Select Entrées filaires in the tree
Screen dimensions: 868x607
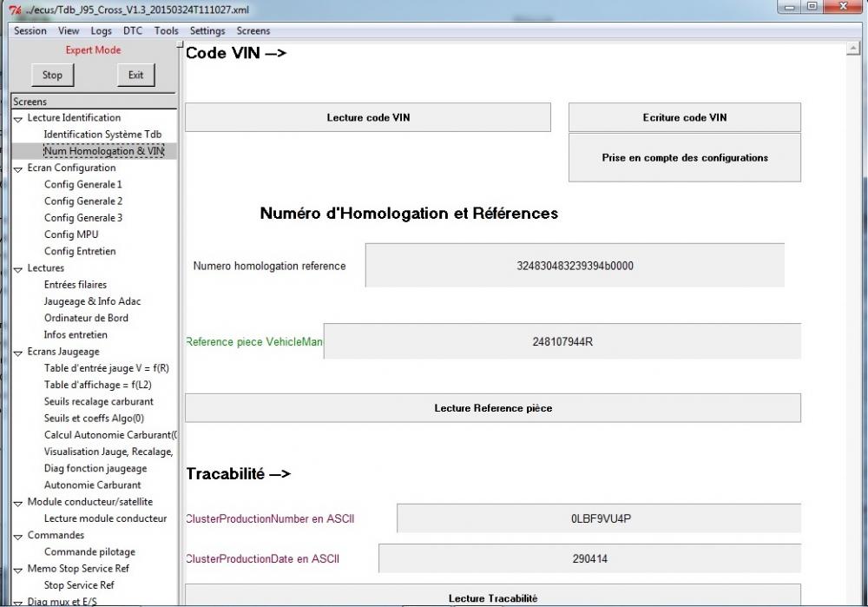(x=76, y=285)
